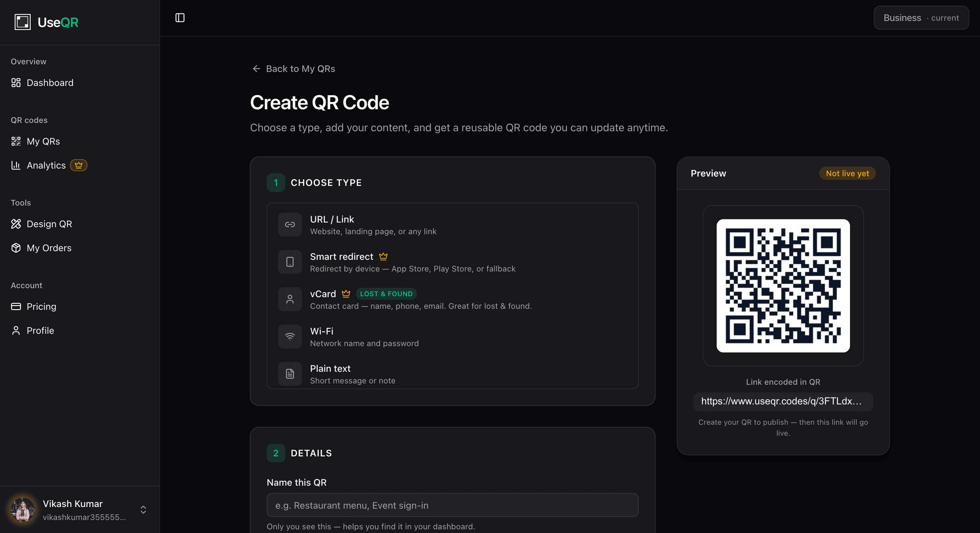
Task: Open the Pricing page
Action: click(x=41, y=306)
